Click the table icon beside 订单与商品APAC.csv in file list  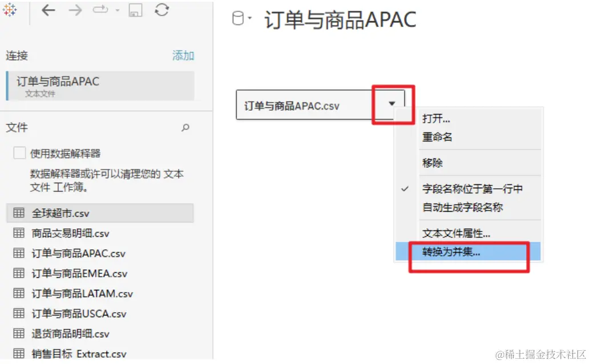tap(19, 253)
